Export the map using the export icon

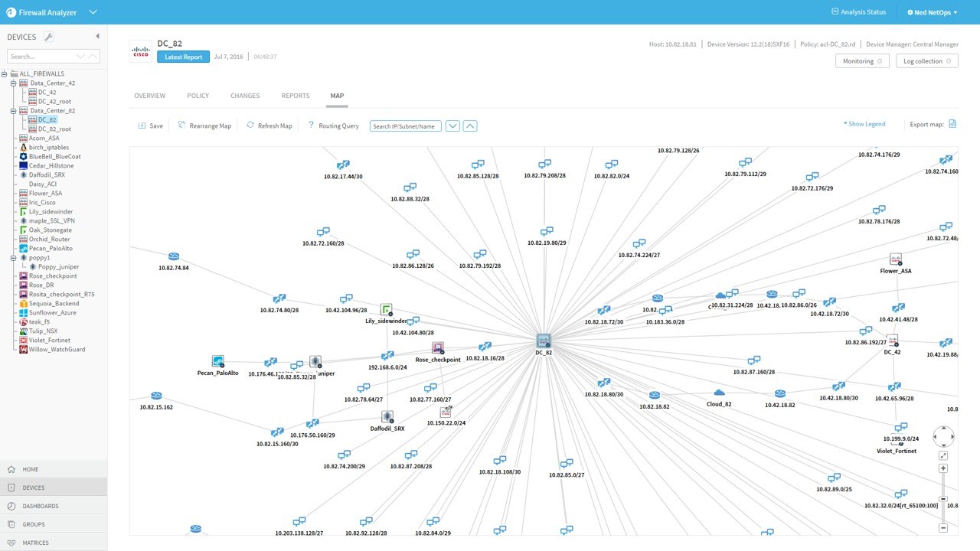pos(952,124)
